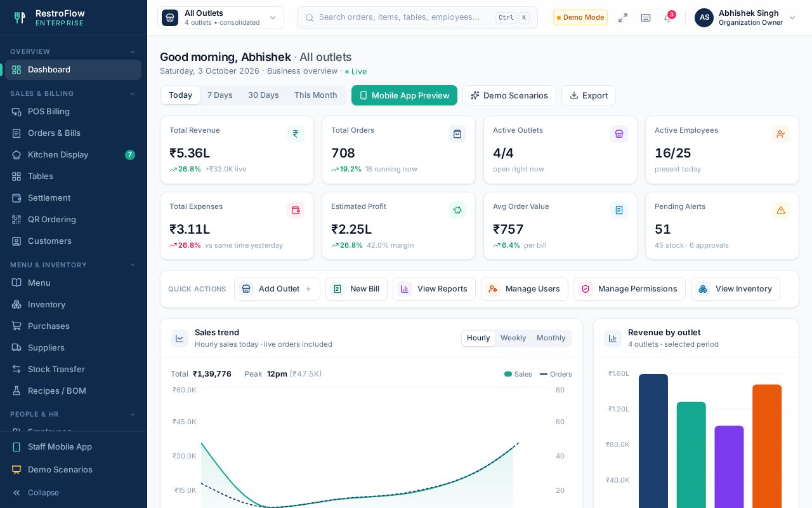The width and height of the screenshot is (812, 508).
Task: Collapse the Sales & Billing section
Action: (x=133, y=94)
